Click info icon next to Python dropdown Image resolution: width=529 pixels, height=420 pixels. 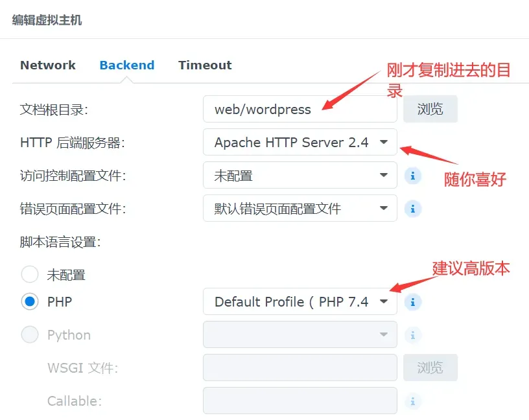pos(412,335)
